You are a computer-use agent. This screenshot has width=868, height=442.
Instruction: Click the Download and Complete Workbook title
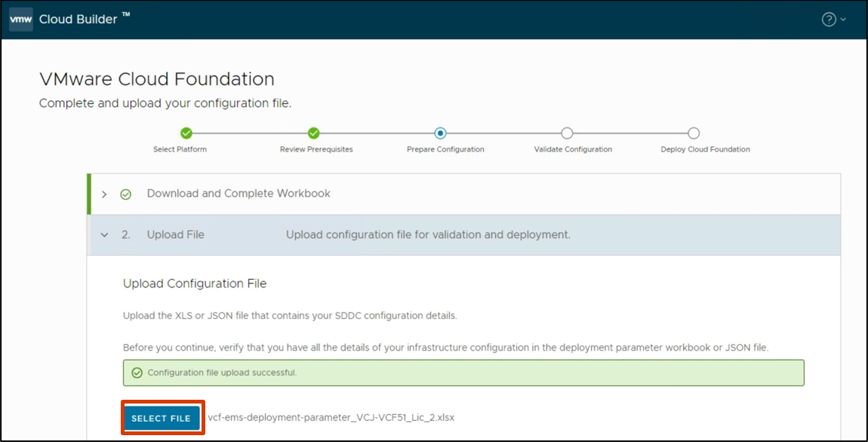pos(239,194)
